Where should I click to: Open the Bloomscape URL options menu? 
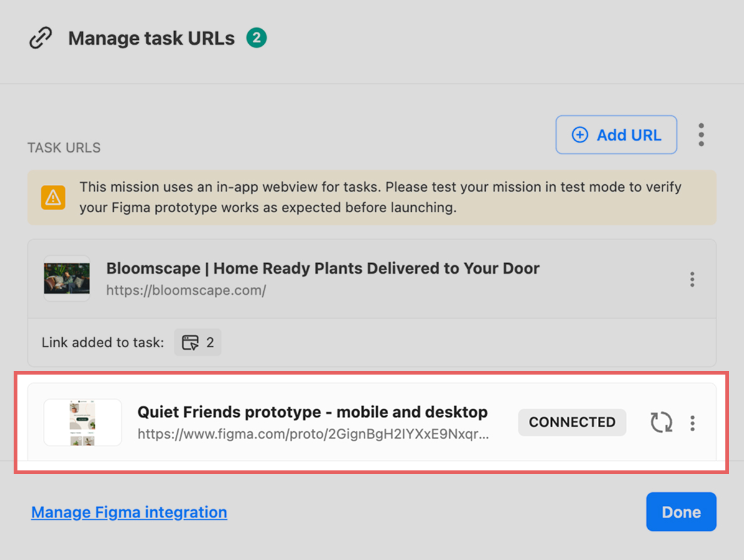692,279
